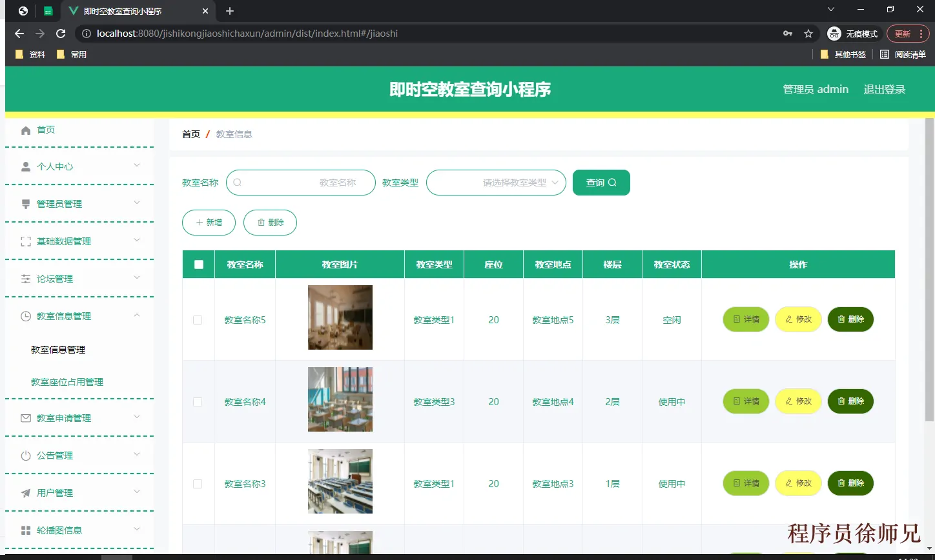Screen dimensions: 935x560
Task: Click the home icon beside 首页
Action: coord(26,130)
